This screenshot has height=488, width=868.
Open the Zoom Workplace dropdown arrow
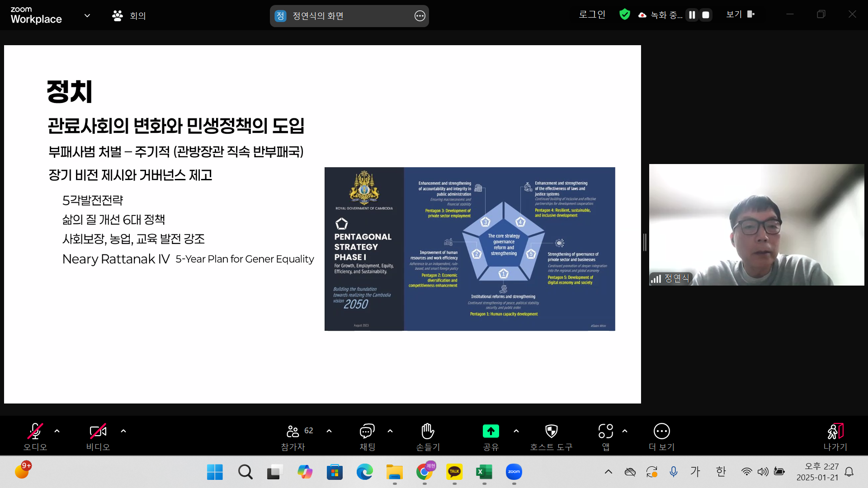87,15
